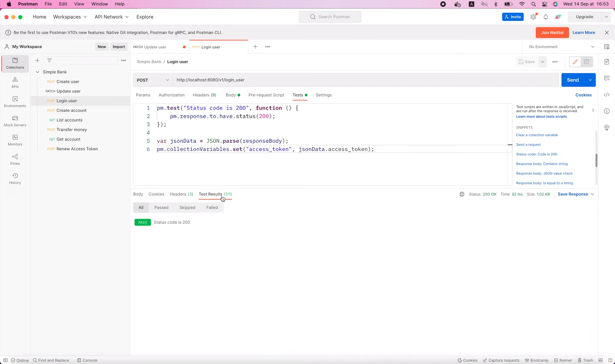Open request documentation icon in right sidebar

pyautogui.click(x=607, y=62)
